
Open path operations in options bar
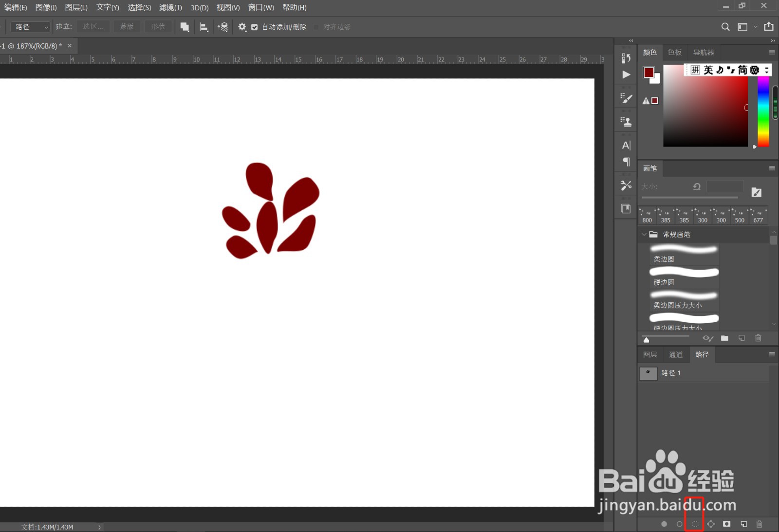click(185, 27)
